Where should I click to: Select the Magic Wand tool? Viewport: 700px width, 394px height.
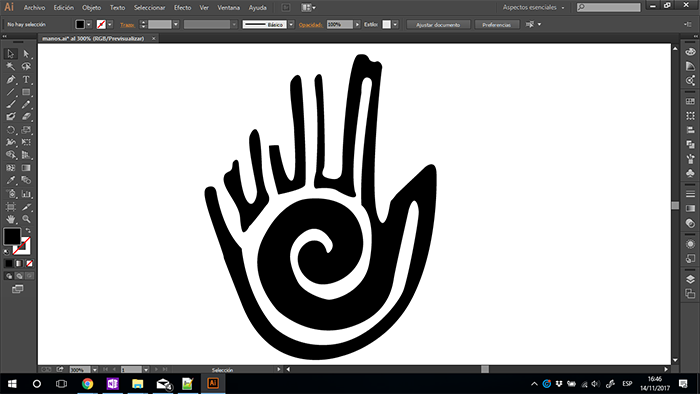point(11,66)
